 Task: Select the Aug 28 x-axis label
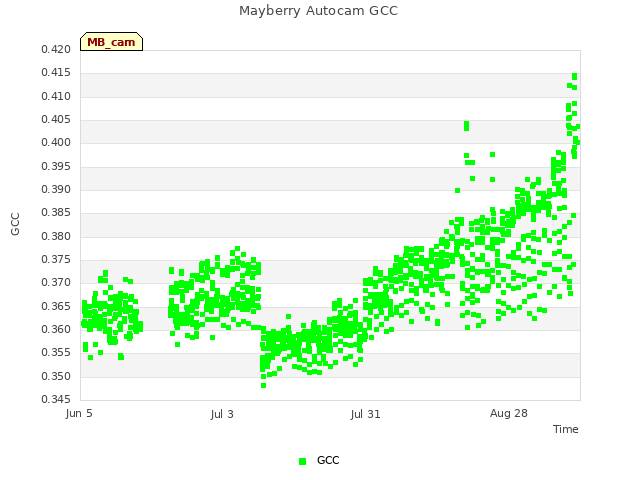(x=509, y=413)
